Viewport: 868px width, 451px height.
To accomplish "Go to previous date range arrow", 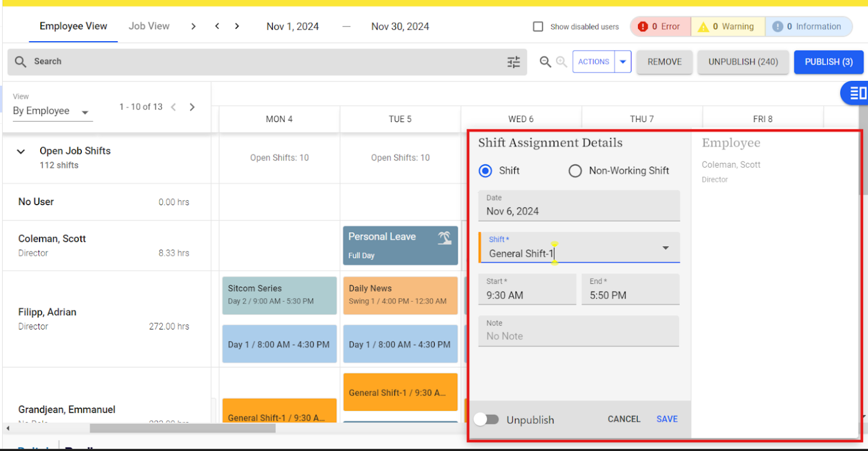I will (x=217, y=26).
